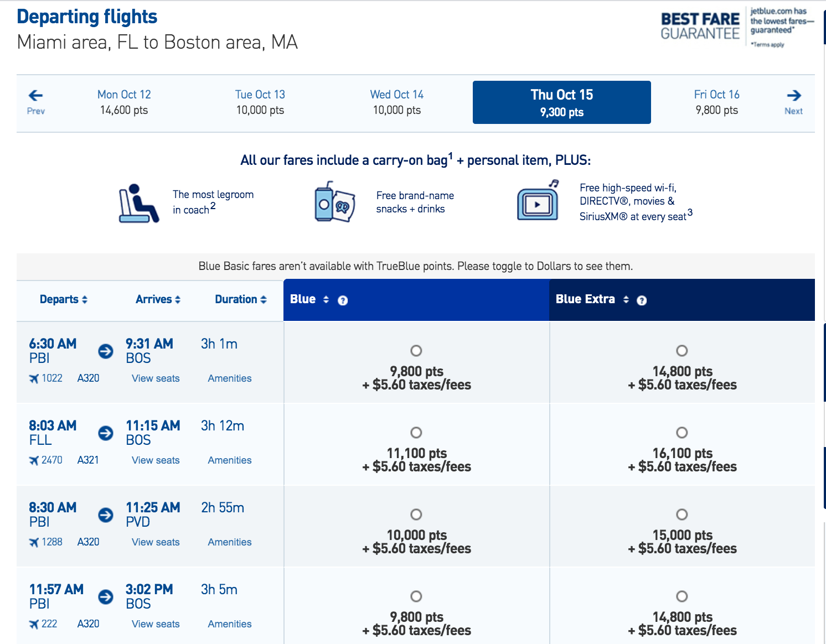This screenshot has height=644, width=826.
Task: Click the arrow icon for 8:03 AM flight
Action: pyautogui.click(x=106, y=433)
